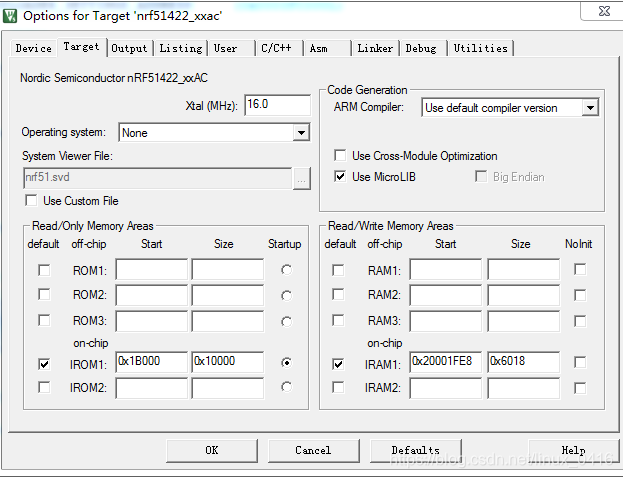The width and height of the screenshot is (623, 478).
Task: Click the IROM1 Start address field
Action: (151, 362)
